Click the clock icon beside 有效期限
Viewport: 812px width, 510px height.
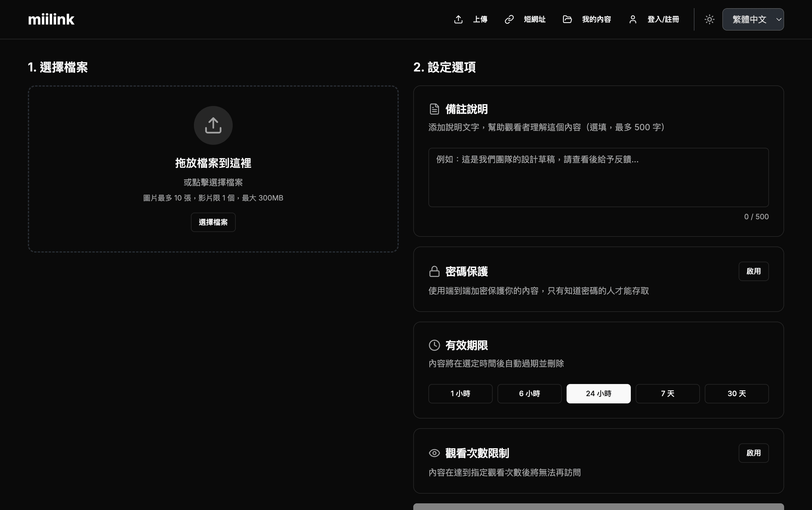(x=434, y=345)
